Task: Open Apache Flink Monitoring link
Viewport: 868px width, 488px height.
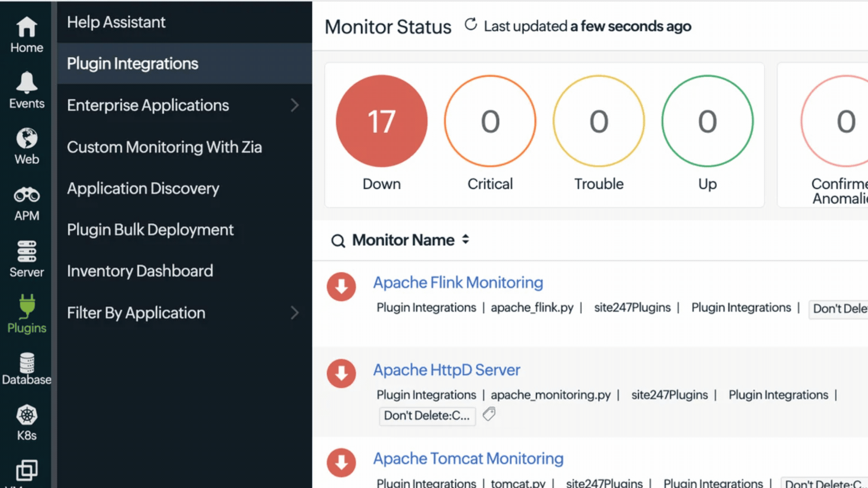Action: pyautogui.click(x=458, y=282)
